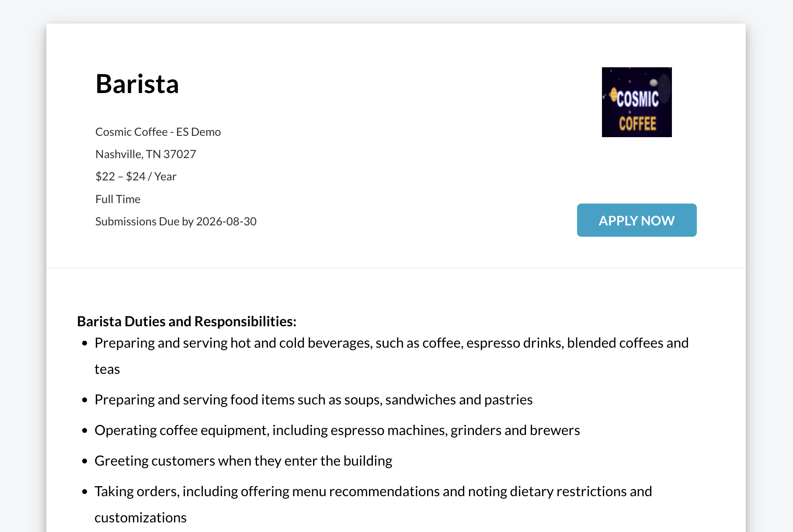Click the Apply Now button
793x532 pixels.
pyautogui.click(x=636, y=220)
